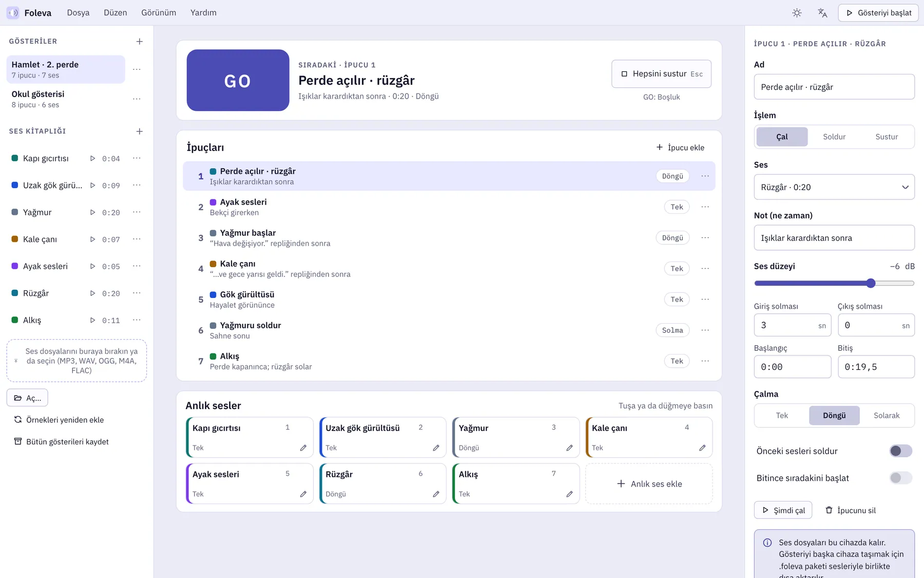
Task: Enable Önceki sesleri soldur switch
Action: coord(901,451)
